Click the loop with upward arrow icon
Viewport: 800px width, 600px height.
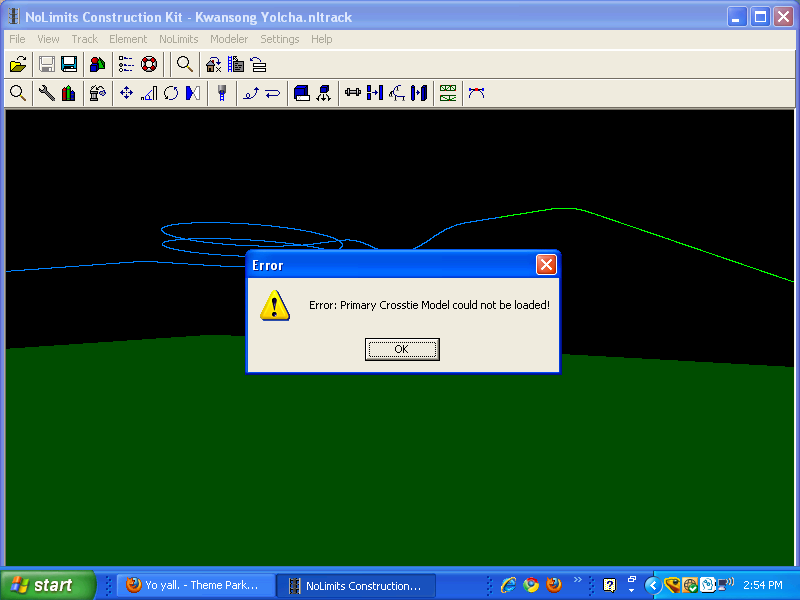tap(251, 93)
